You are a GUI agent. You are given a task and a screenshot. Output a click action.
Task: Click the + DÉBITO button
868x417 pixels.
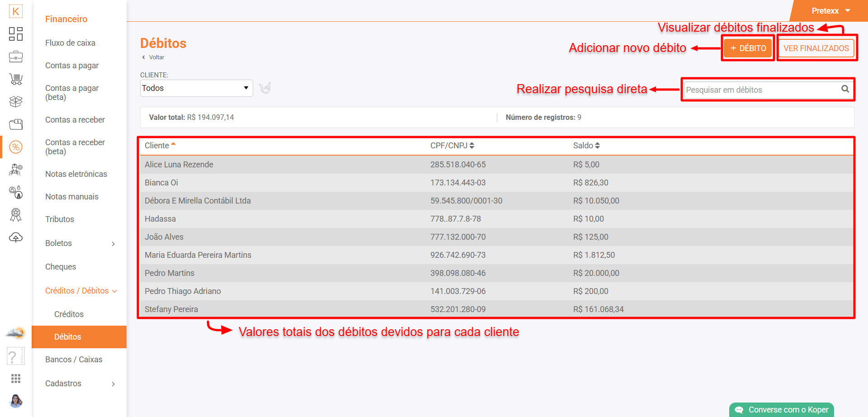tap(748, 48)
